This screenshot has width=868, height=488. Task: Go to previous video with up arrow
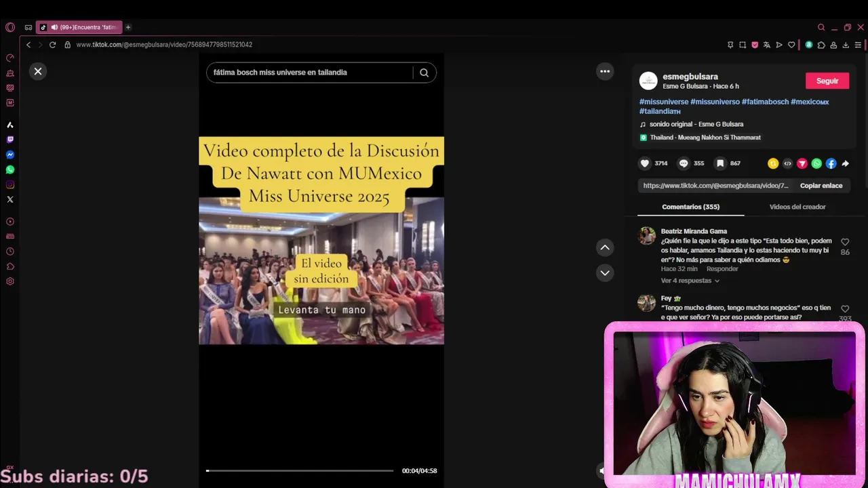[605, 247]
